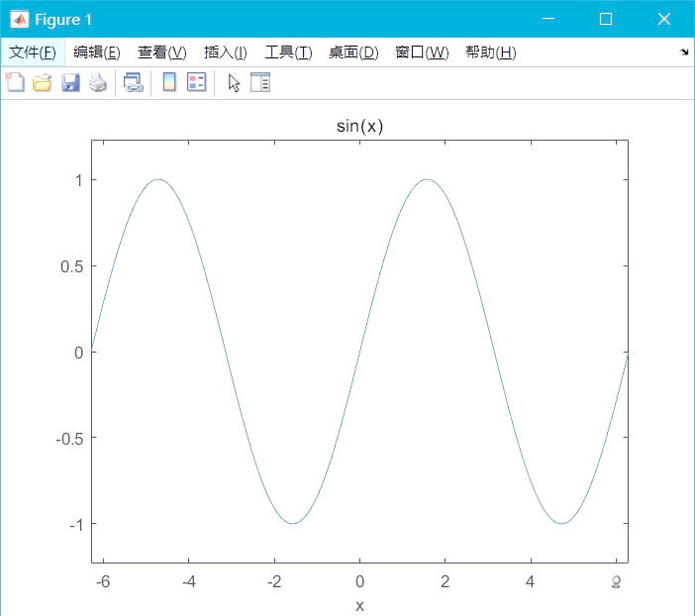Click the x-axis tick label -6
The image size is (695, 616).
click(103, 581)
